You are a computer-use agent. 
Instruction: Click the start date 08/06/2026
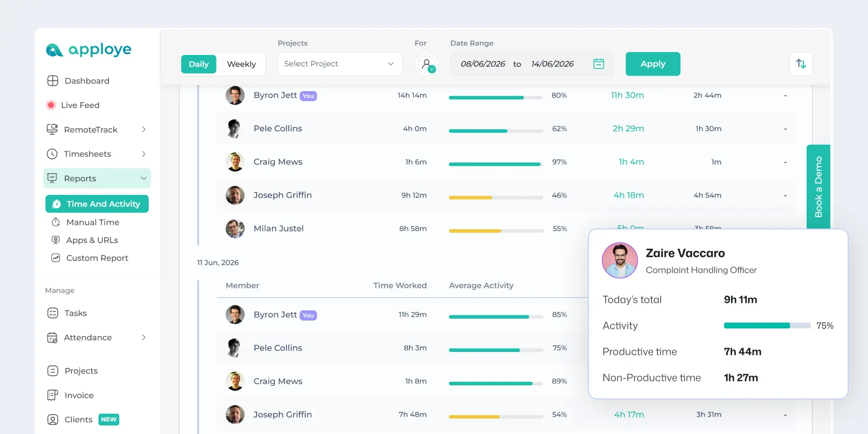click(483, 64)
